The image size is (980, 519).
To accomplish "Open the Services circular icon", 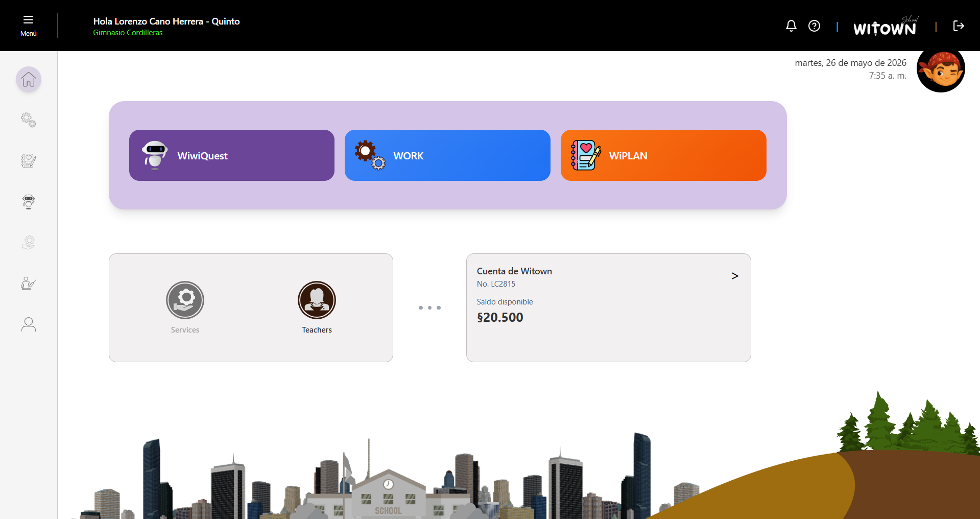I will coord(185,300).
